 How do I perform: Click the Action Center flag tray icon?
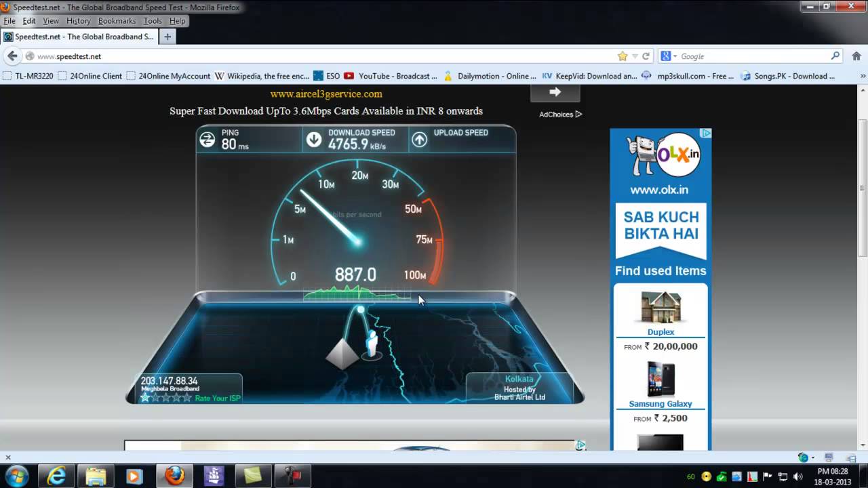(x=768, y=476)
